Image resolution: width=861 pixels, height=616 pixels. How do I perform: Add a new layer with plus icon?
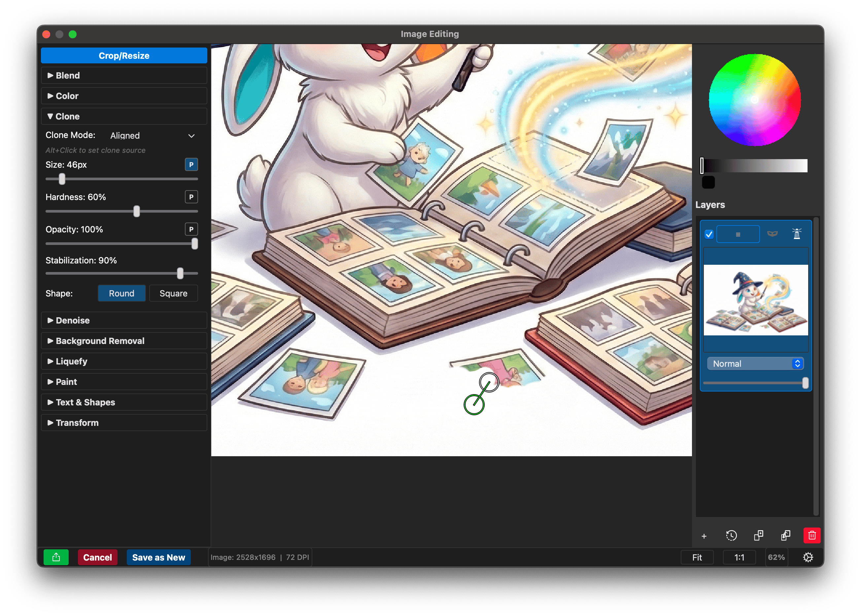tap(704, 536)
